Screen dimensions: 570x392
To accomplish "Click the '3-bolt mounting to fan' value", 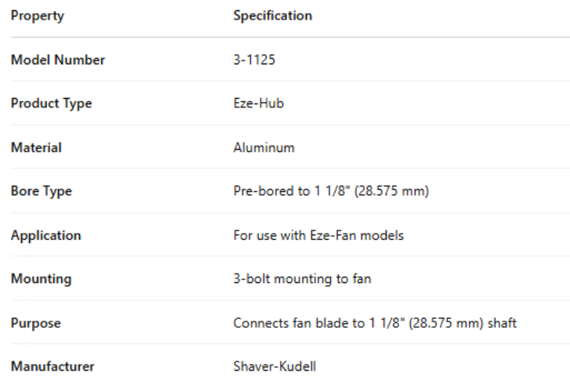I will (x=302, y=279).
